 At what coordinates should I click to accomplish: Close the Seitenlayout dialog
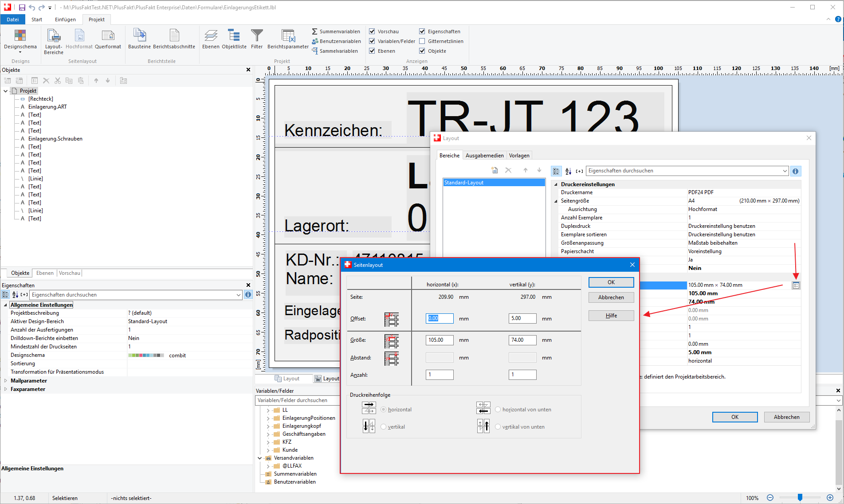pyautogui.click(x=632, y=265)
